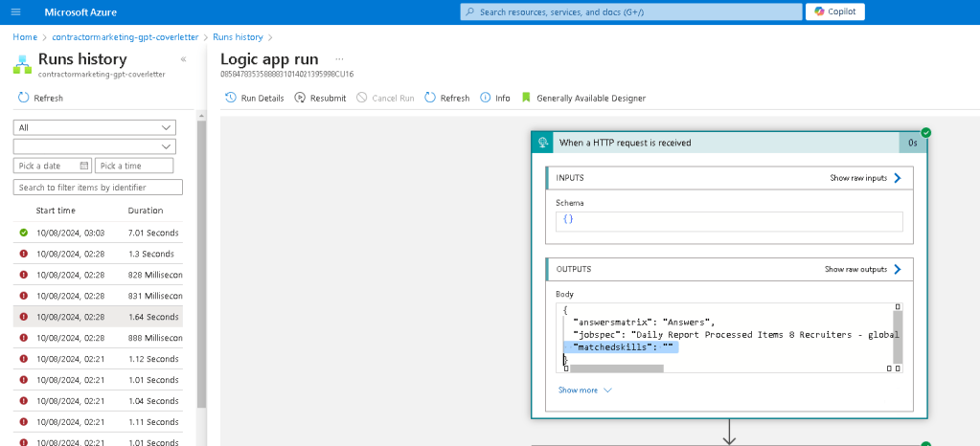The image size is (980, 446).
Task: Select the succeeded run at 03:03
Action: (98, 233)
